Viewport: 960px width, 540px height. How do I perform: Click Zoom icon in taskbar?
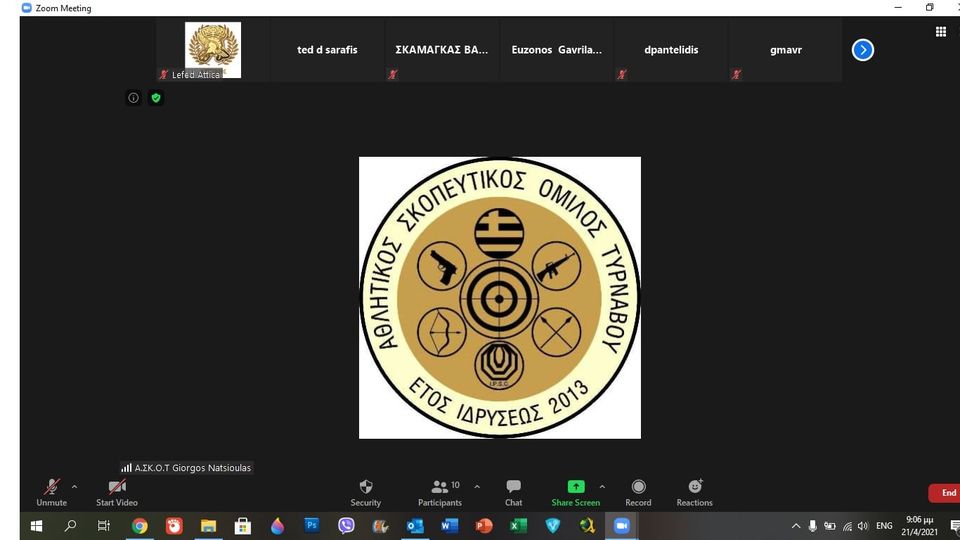tap(621, 526)
